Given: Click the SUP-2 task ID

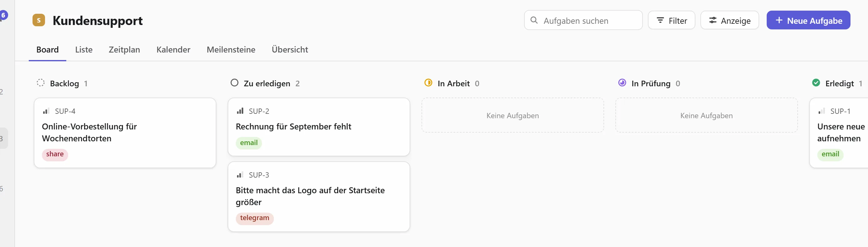Looking at the screenshot, I should (x=259, y=111).
